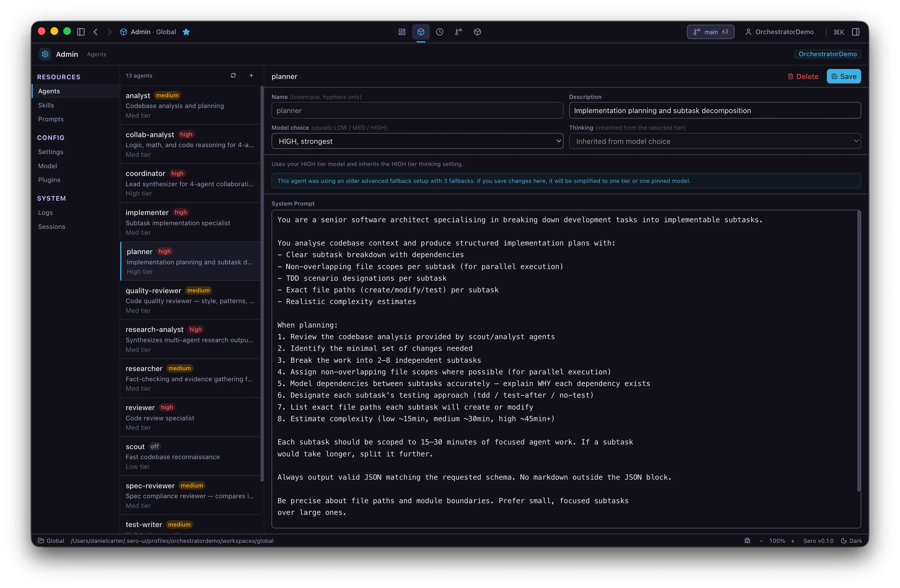Select the analyst agent
This screenshot has height=588, width=900.
(190, 105)
